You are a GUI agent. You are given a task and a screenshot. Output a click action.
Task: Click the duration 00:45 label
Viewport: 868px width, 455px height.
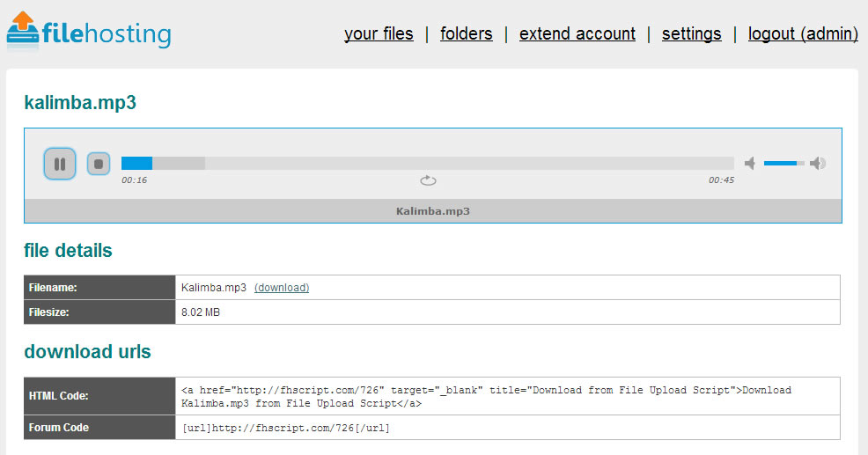pos(721,180)
